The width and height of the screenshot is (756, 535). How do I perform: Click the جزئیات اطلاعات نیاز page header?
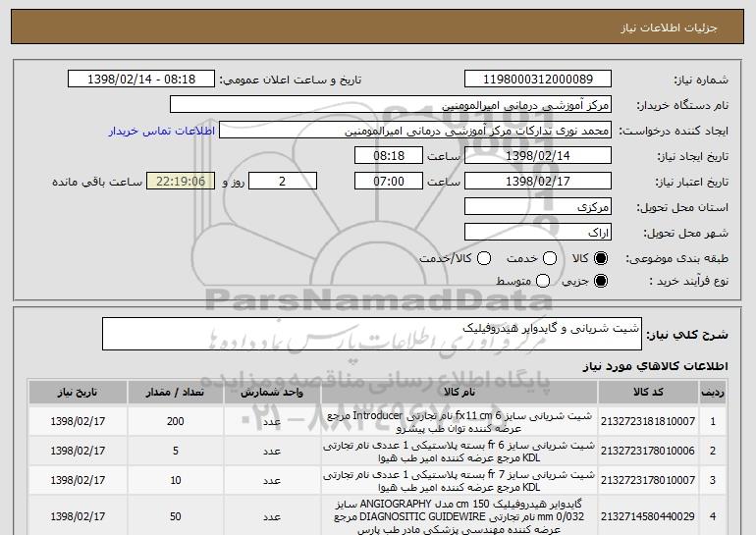point(669,27)
